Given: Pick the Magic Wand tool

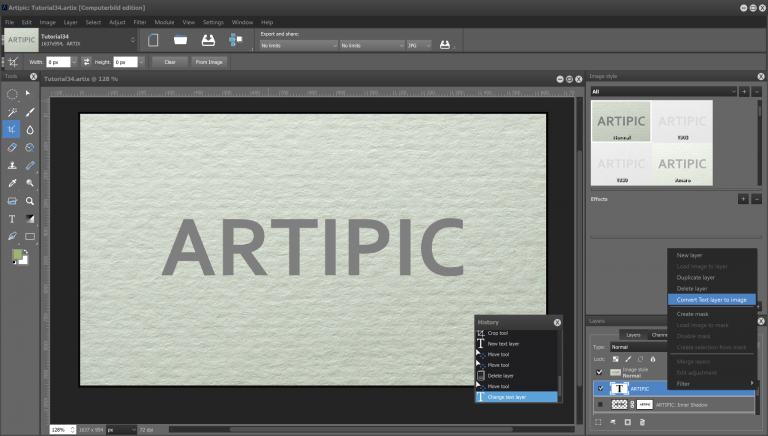Looking at the screenshot, I should click(12, 112).
